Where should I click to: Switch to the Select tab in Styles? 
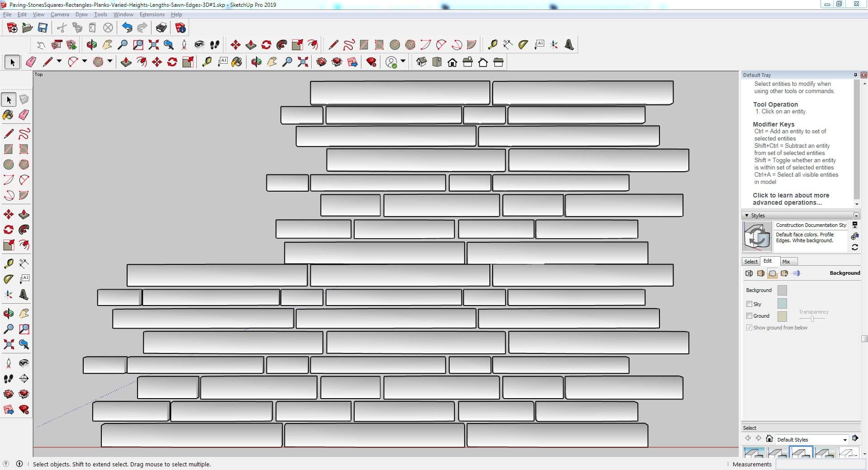coord(751,262)
